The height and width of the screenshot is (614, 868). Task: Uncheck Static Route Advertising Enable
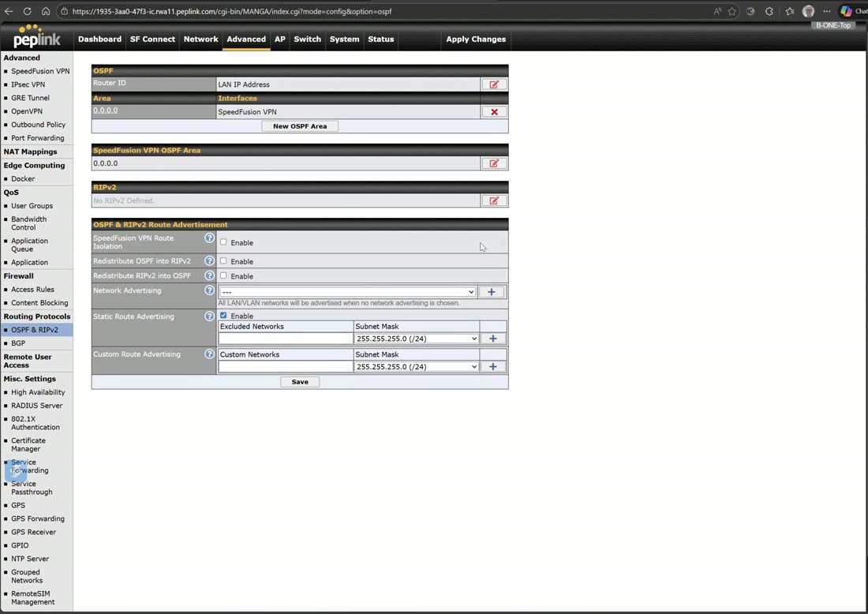pyautogui.click(x=223, y=315)
